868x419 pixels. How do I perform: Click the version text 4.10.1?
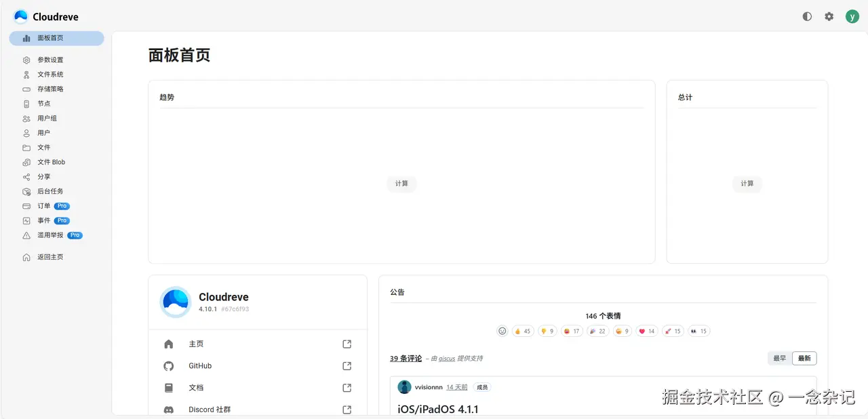(208, 309)
